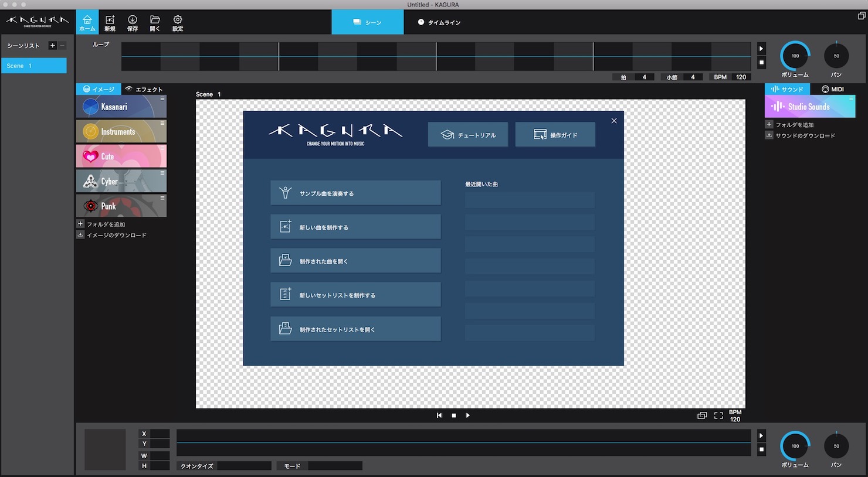868x477 pixels.
Task: Click 制作された曲を開く button
Action: pos(355,261)
